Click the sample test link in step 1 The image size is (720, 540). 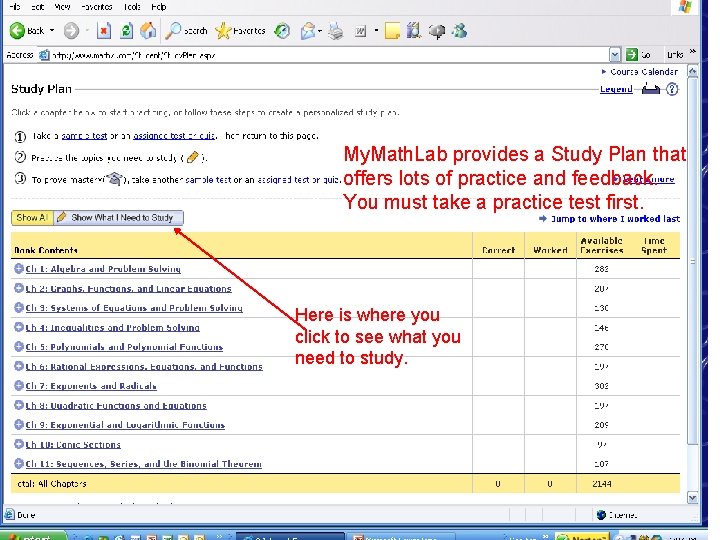[84, 136]
